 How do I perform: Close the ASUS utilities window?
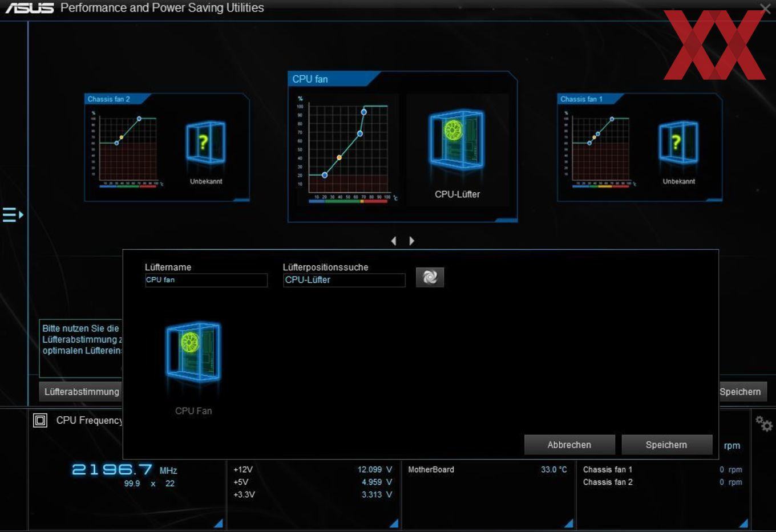[x=765, y=8]
